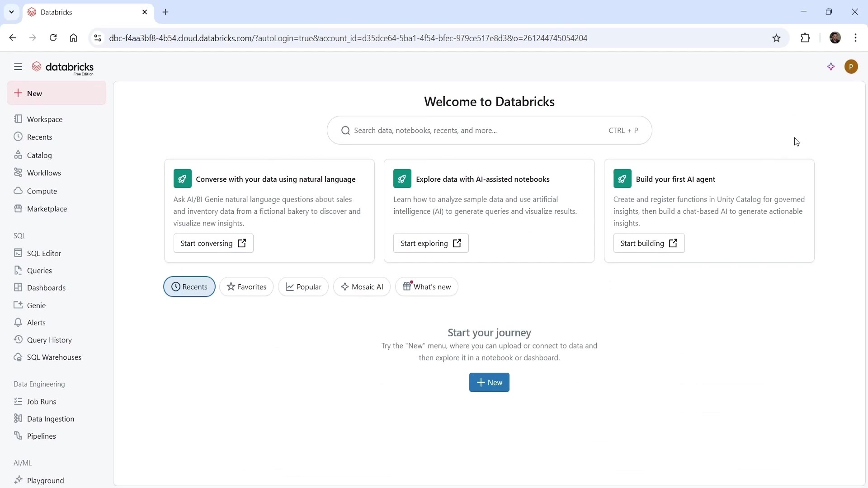868x488 pixels.
Task: Click the Welcome to Databricks heading
Action: point(489,102)
